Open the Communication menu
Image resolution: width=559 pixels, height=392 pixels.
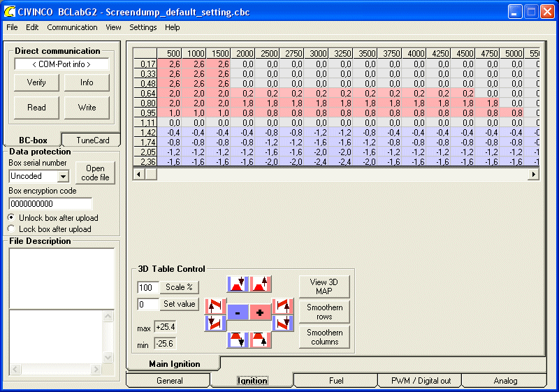pyautogui.click(x=72, y=27)
